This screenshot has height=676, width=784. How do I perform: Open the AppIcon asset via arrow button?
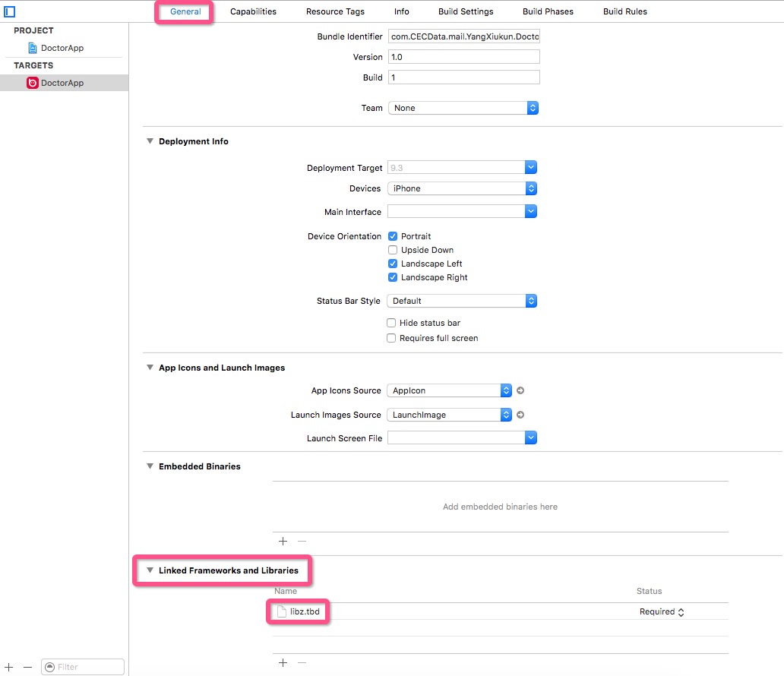520,390
